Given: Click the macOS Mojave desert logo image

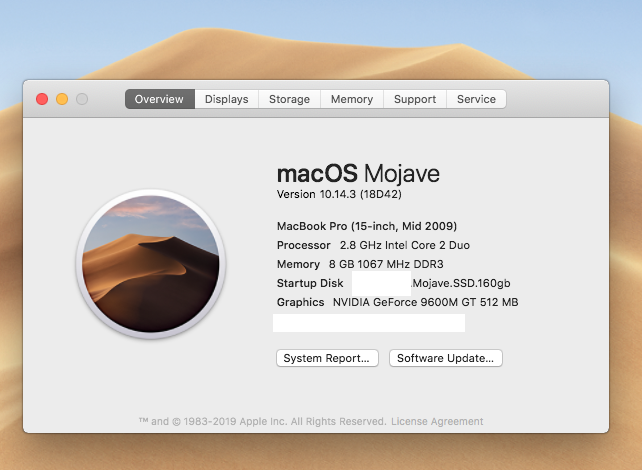Looking at the screenshot, I should (x=151, y=264).
